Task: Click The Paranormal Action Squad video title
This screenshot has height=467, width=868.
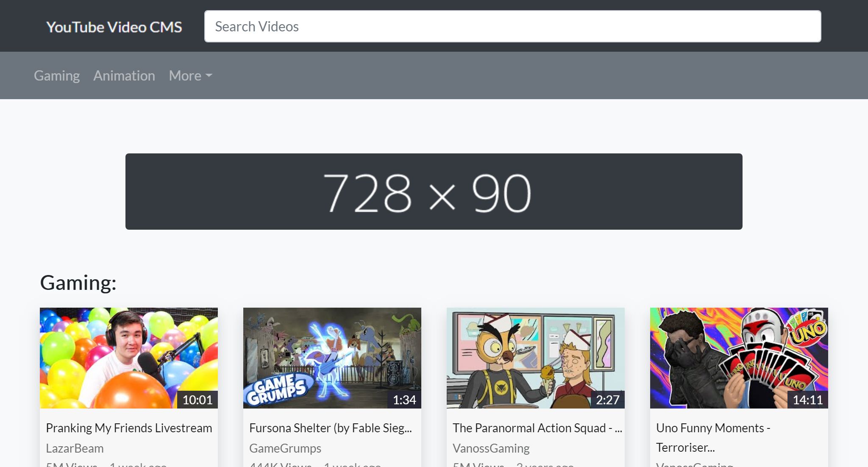Action: 537,428
